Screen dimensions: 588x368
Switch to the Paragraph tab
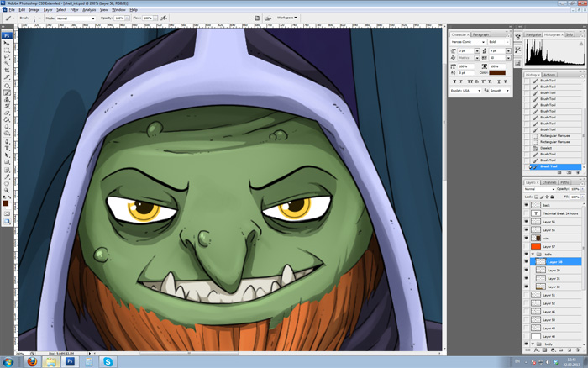click(480, 34)
